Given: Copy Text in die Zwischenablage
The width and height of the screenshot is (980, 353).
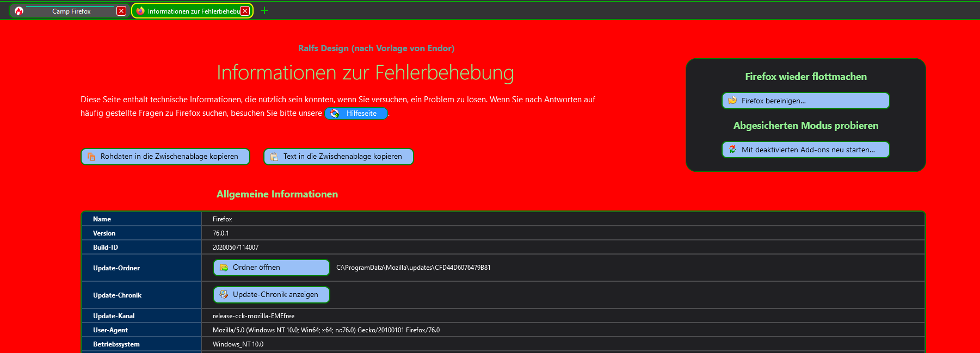Looking at the screenshot, I should pos(338,157).
